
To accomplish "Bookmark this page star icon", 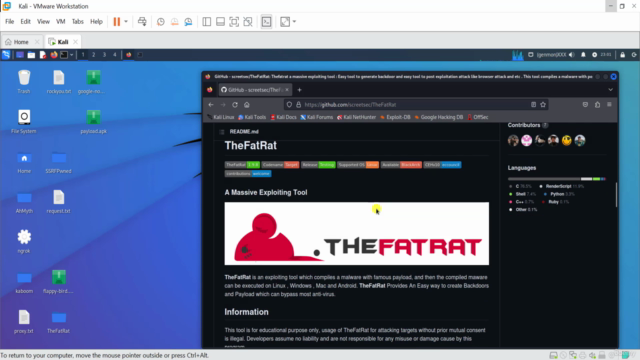I will click(543, 105).
